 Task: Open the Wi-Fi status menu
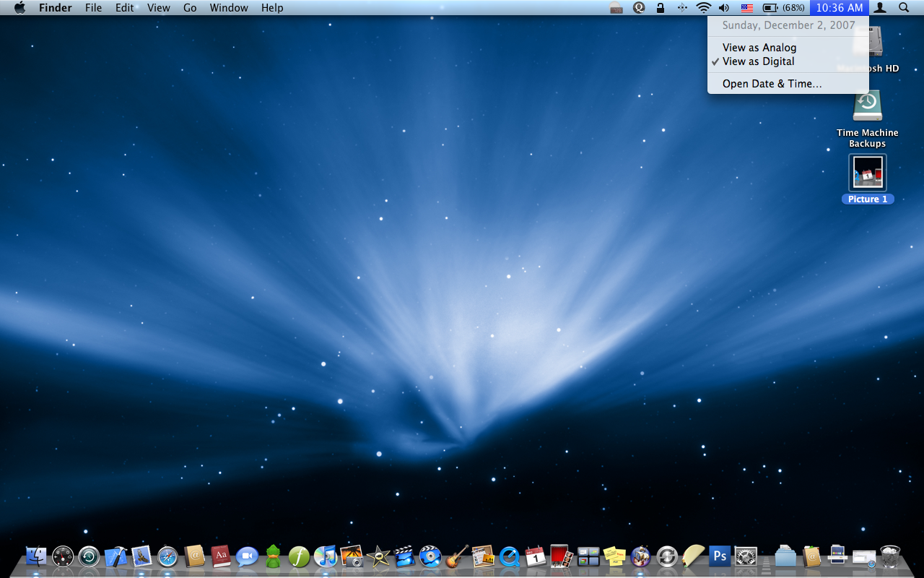(703, 8)
